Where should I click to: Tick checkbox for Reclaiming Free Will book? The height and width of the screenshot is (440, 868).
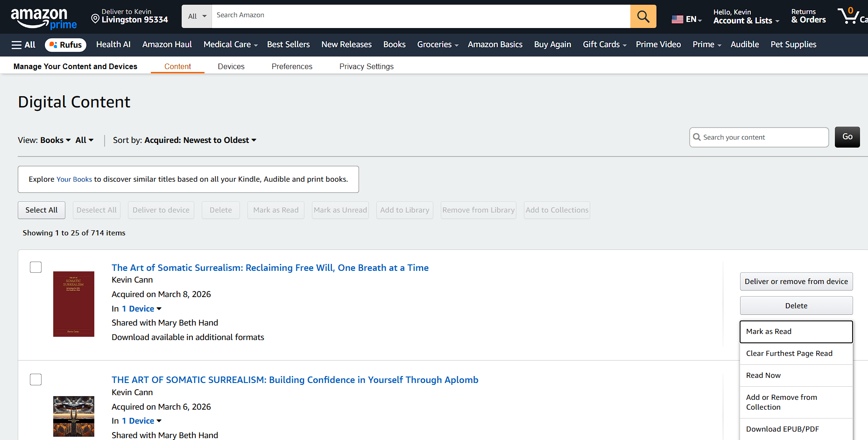coord(36,267)
